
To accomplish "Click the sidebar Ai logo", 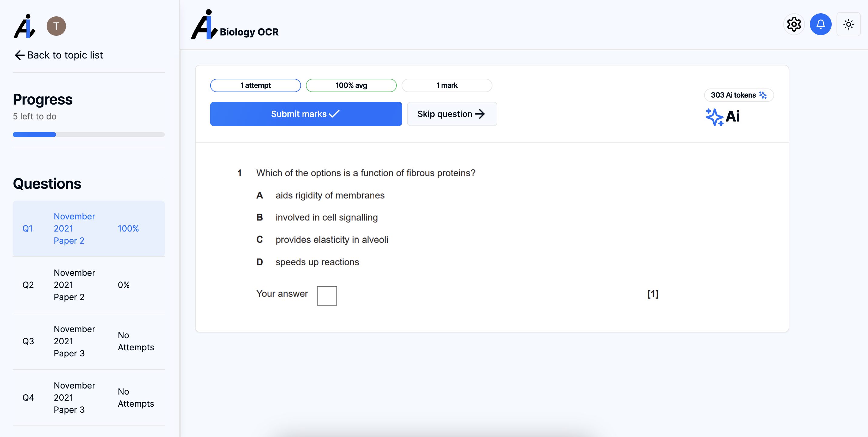I will (x=25, y=26).
